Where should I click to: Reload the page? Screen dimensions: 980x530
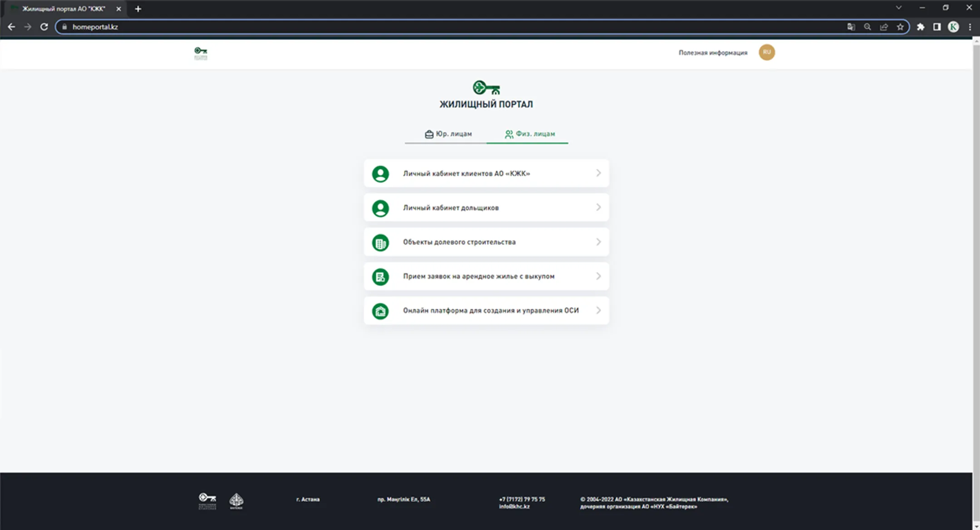tap(44, 27)
